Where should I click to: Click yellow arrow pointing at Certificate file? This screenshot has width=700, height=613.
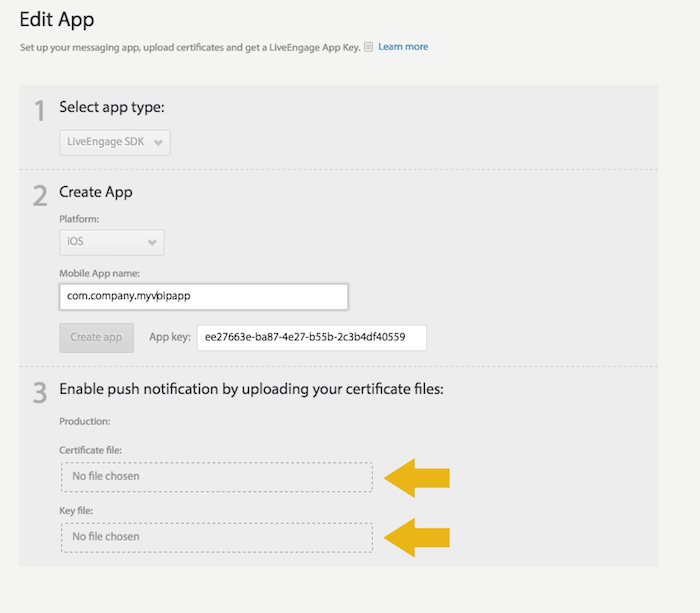(417, 478)
